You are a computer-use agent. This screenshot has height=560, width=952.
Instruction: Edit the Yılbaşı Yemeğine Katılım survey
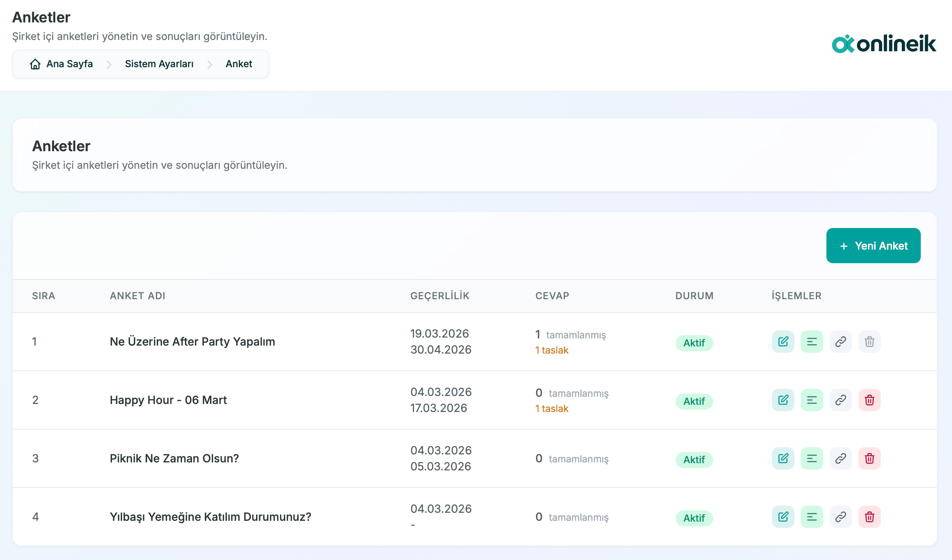[x=783, y=517]
